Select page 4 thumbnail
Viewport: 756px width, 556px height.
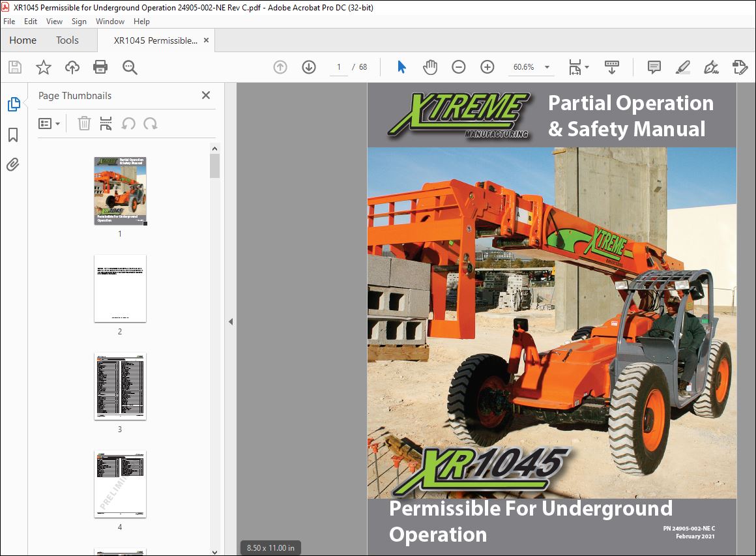(x=120, y=484)
